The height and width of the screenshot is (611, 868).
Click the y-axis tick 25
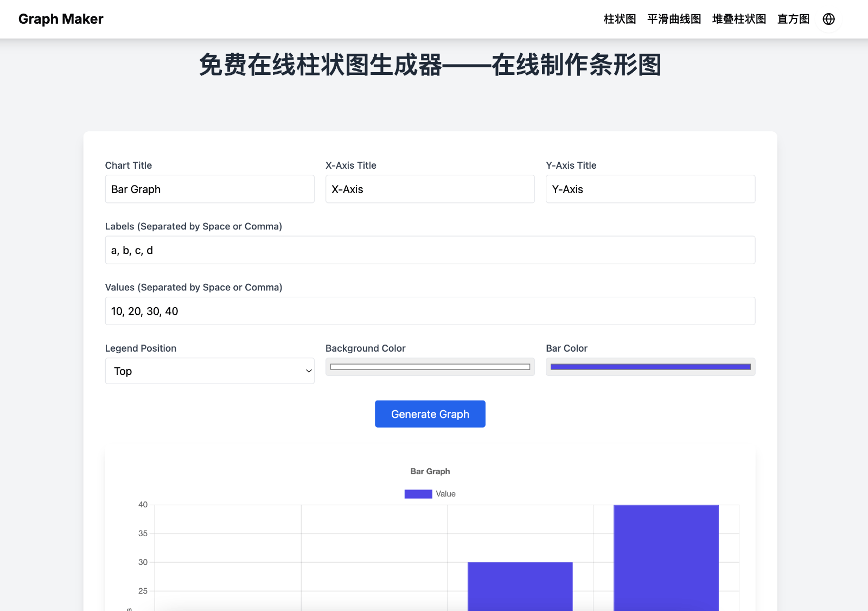143,591
